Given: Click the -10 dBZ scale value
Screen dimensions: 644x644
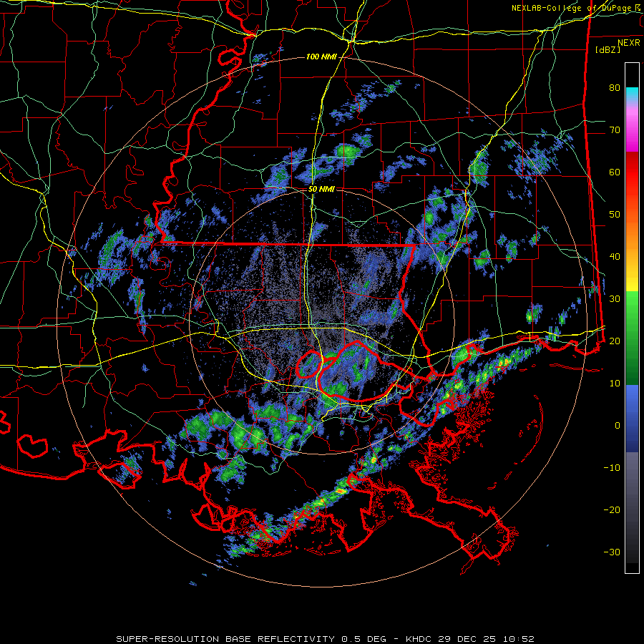Looking at the screenshot, I should tap(612, 468).
